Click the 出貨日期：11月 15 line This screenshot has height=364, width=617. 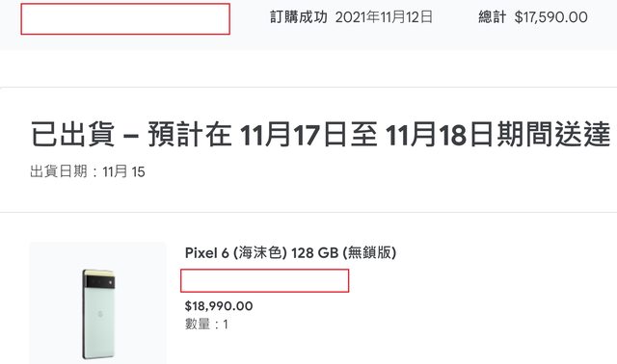pyautogui.click(x=88, y=171)
